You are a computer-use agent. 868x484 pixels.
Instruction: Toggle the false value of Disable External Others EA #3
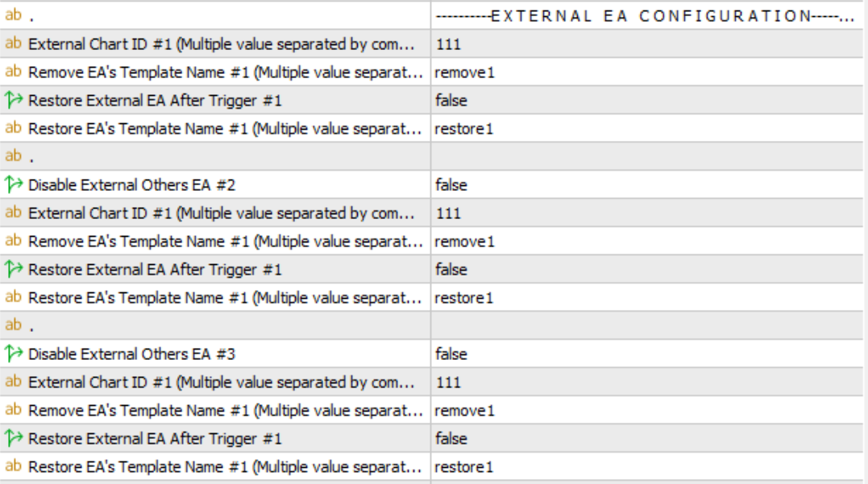(451, 354)
